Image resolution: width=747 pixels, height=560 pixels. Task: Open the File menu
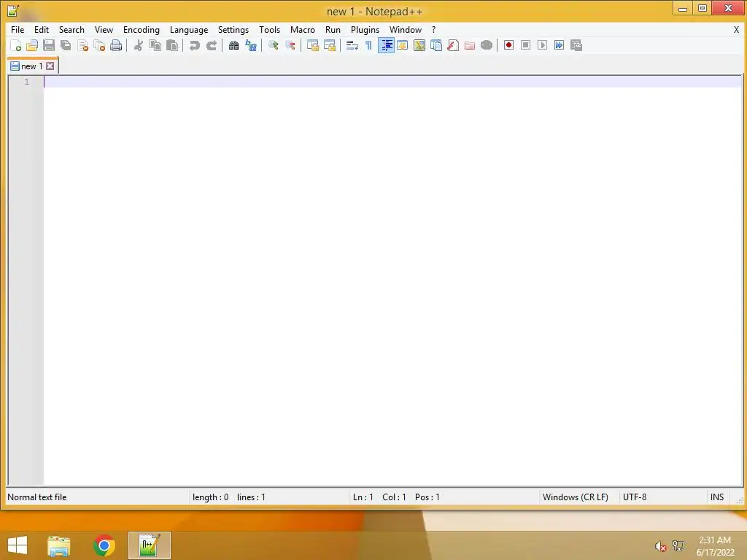click(x=18, y=29)
